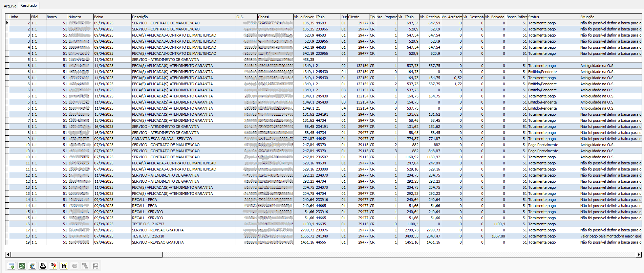Select 'TESTE O.S. 216310' description cell
The height and width of the screenshot is (273, 644).
(x=184, y=236)
